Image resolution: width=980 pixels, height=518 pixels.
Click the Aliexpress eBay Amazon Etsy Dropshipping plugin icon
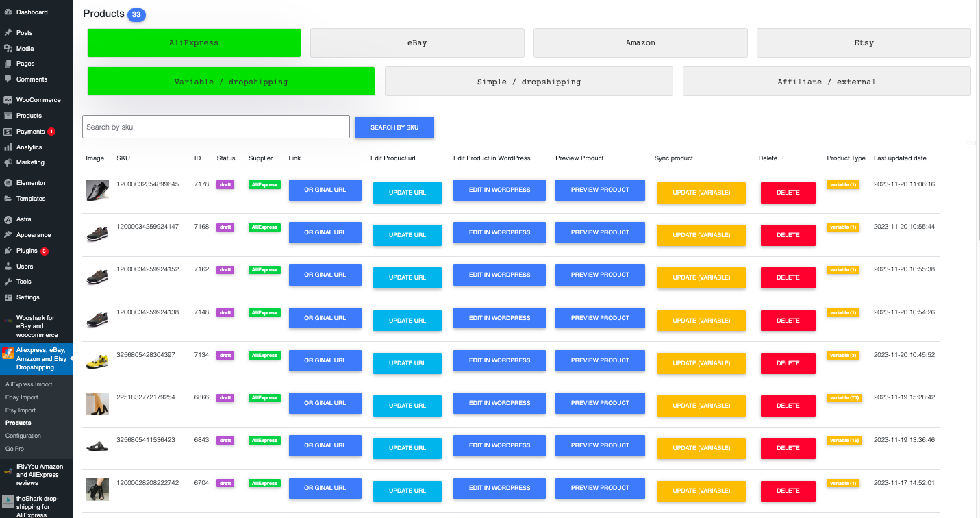tap(8, 352)
